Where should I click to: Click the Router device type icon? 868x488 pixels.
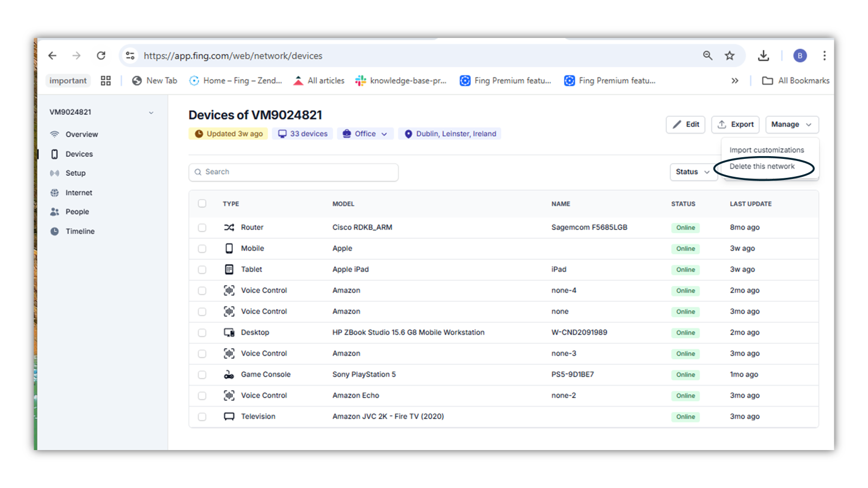229,227
